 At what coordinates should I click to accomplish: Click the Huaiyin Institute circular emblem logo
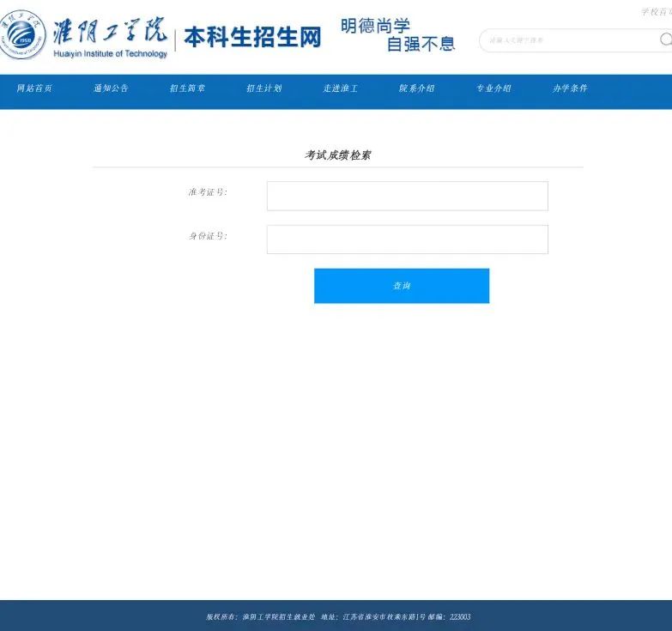23,36
